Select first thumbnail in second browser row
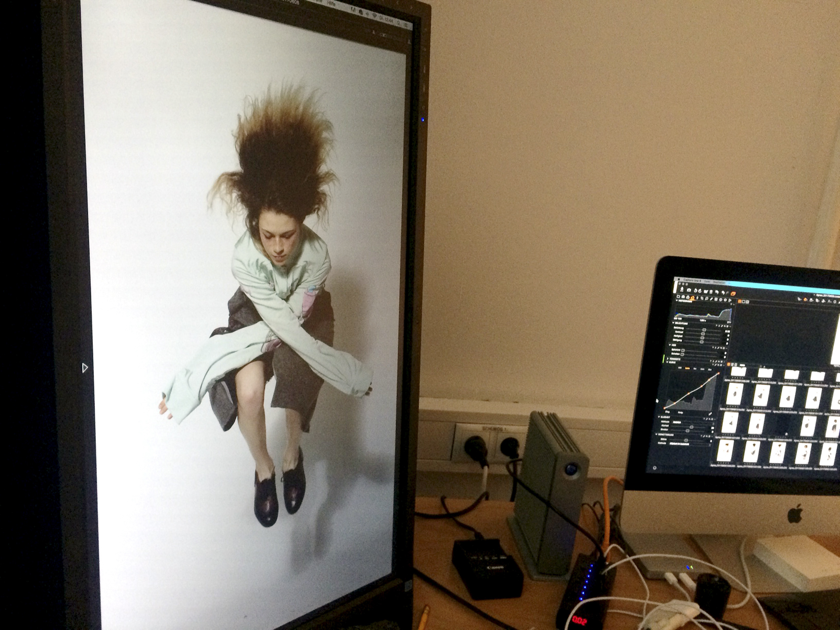840x630 pixels. pyautogui.click(x=735, y=394)
